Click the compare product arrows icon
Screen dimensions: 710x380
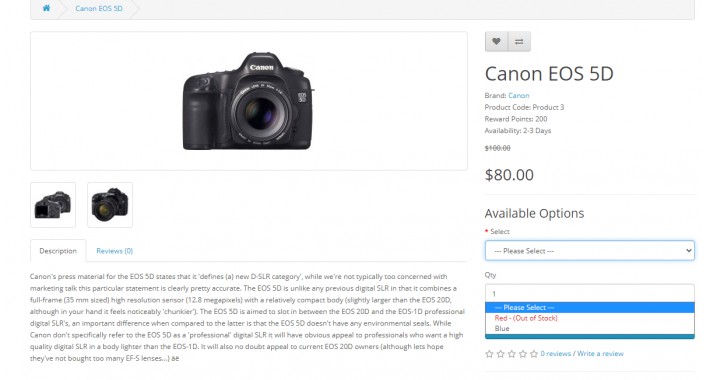coord(519,42)
